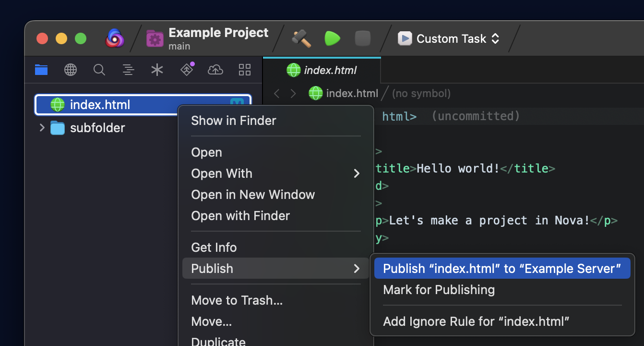This screenshot has width=644, height=346.
Task: Expand the subfolder disclosure chevron
Action: pyautogui.click(x=42, y=127)
